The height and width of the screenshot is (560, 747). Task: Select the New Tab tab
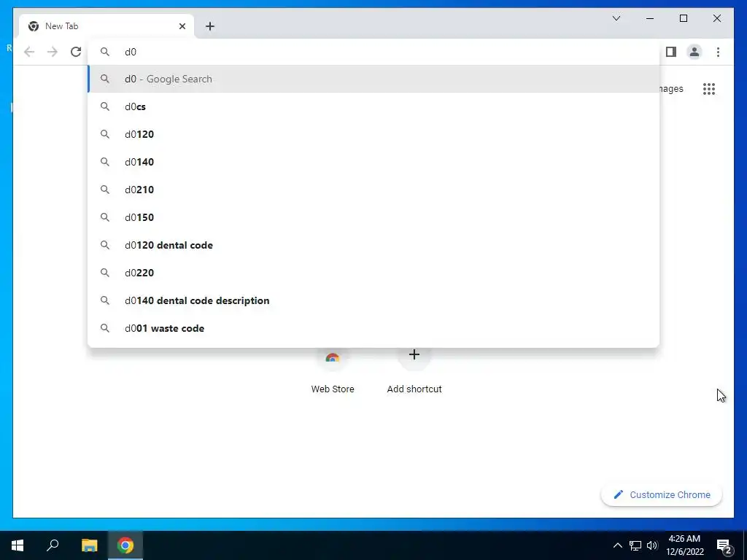[106, 26]
